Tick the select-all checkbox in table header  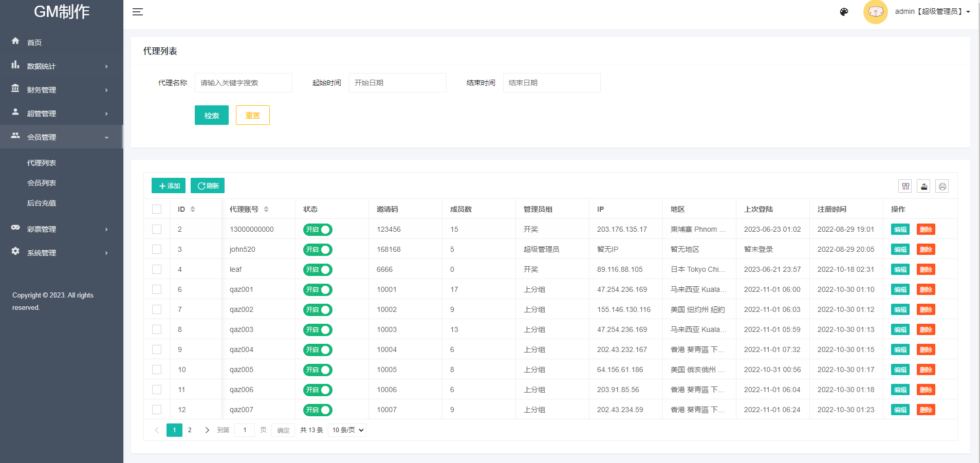(157, 209)
